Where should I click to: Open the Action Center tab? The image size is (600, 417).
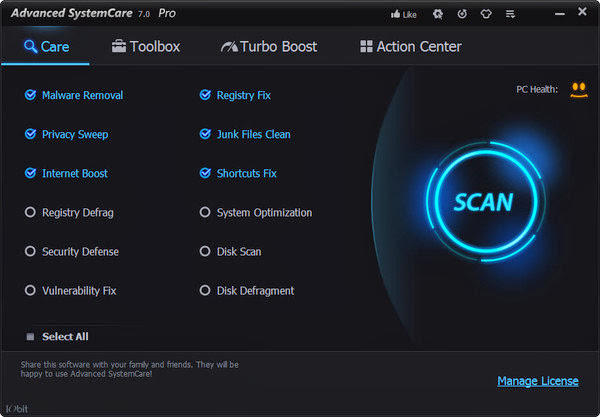411,47
